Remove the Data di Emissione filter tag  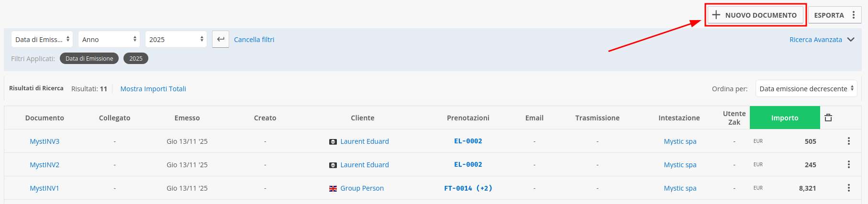point(89,58)
